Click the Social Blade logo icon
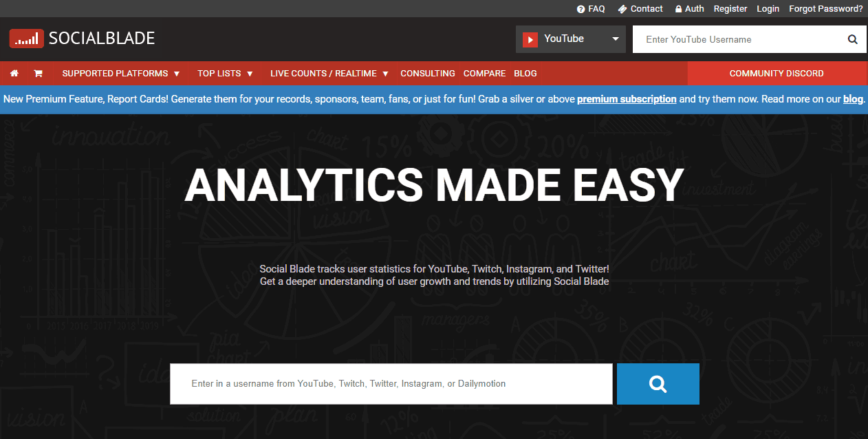 coord(27,39)
